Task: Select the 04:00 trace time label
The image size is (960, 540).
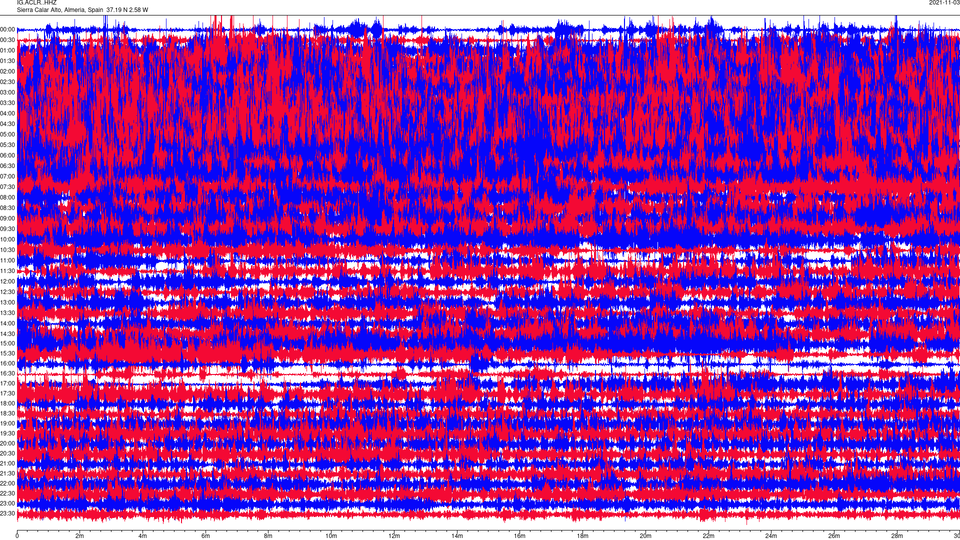Action: click(7, 113)
